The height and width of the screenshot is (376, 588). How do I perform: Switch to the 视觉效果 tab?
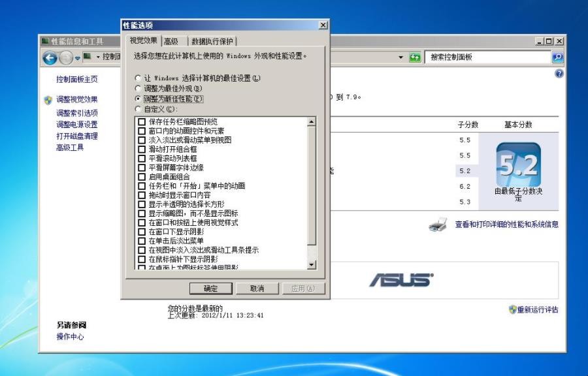144,40
